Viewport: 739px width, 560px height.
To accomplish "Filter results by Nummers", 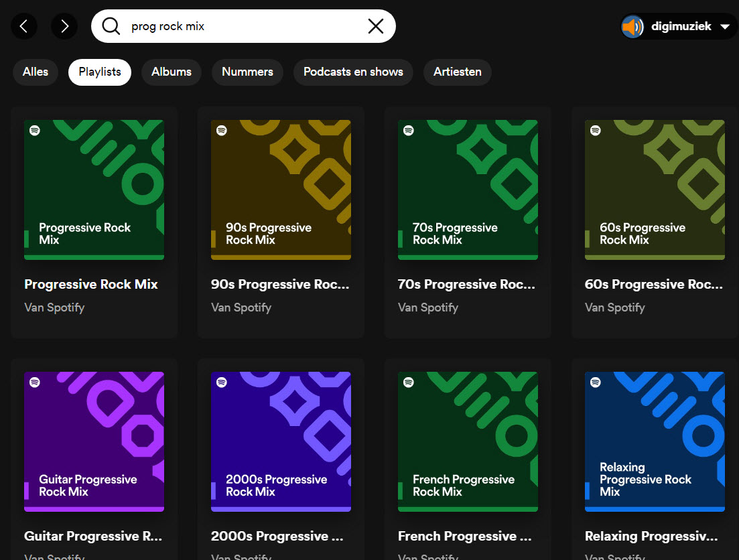I will [x=247, y=72].
